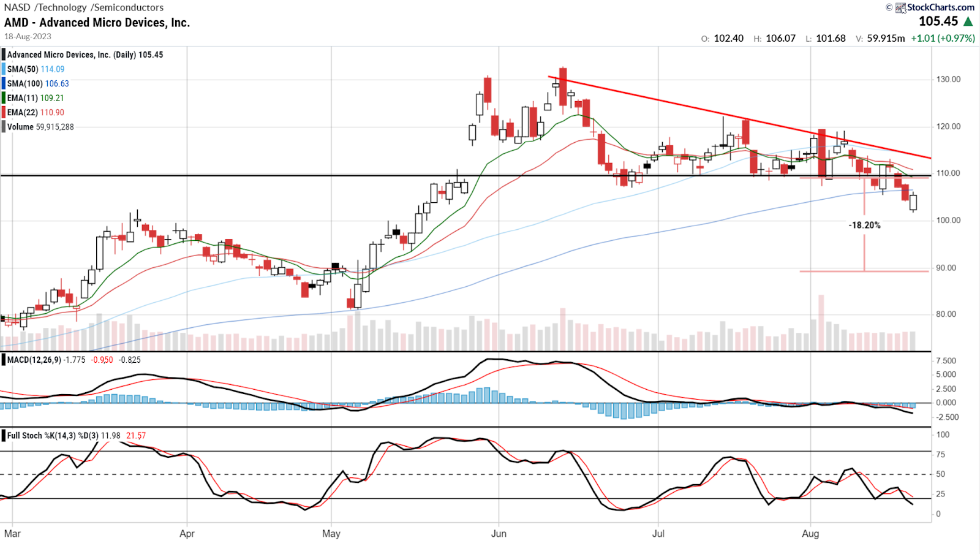Click the 'SMA(100) 106.63' legend entry

coord(38,83)
